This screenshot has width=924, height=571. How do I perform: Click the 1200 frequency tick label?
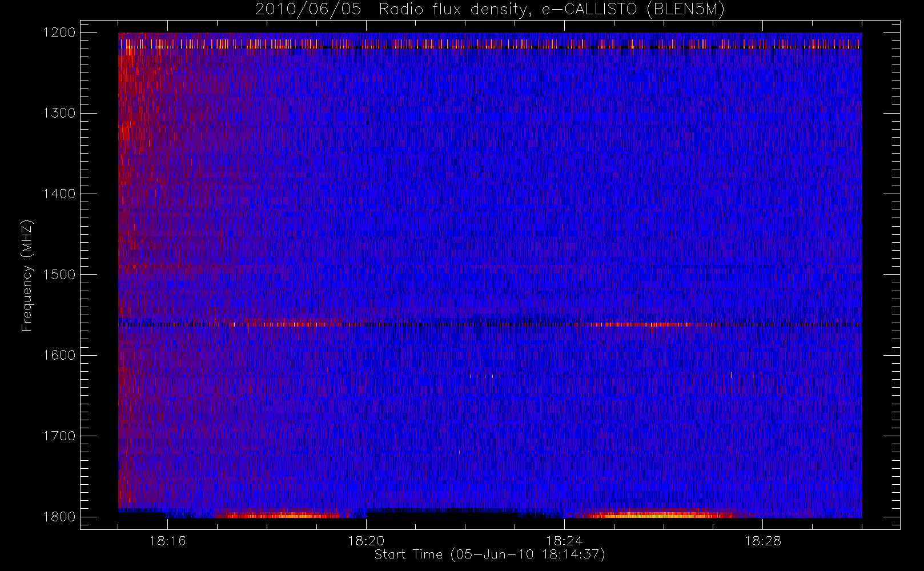click(59, 33)
